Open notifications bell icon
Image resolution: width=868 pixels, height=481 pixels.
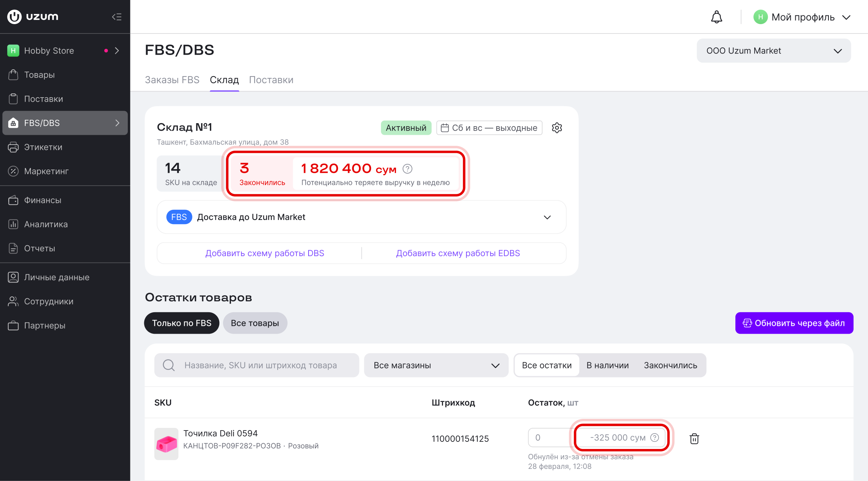tap(717, 17)
